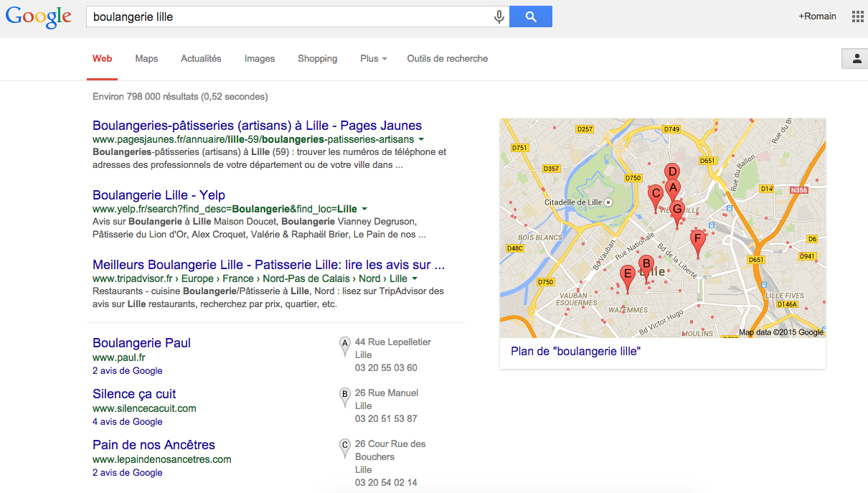Click map marker G
The image size is (868, 493).
coord(677,212)
